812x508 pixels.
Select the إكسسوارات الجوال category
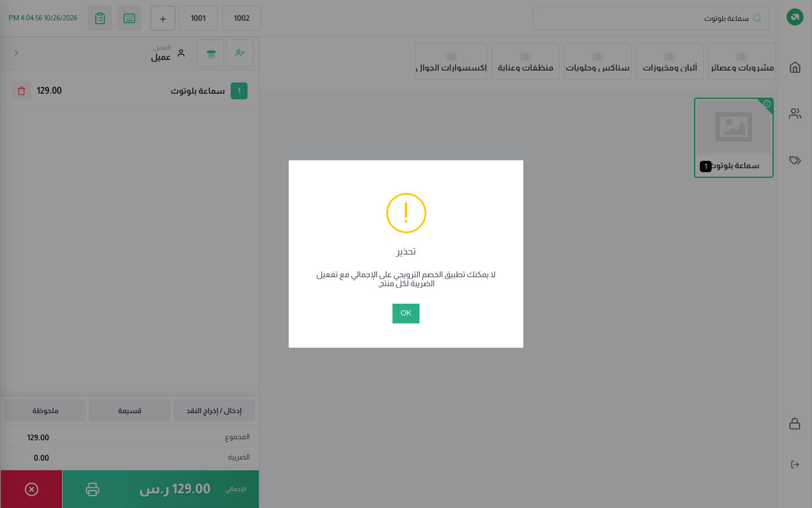pos(451,62)
